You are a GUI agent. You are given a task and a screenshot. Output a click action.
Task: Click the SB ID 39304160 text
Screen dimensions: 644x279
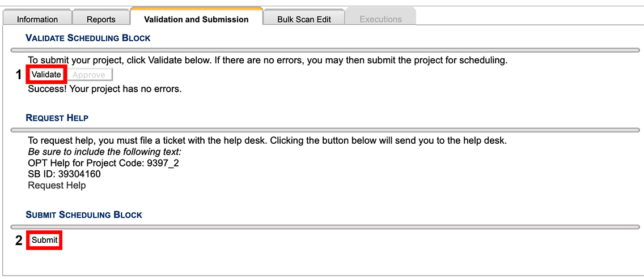click(64, 174)
